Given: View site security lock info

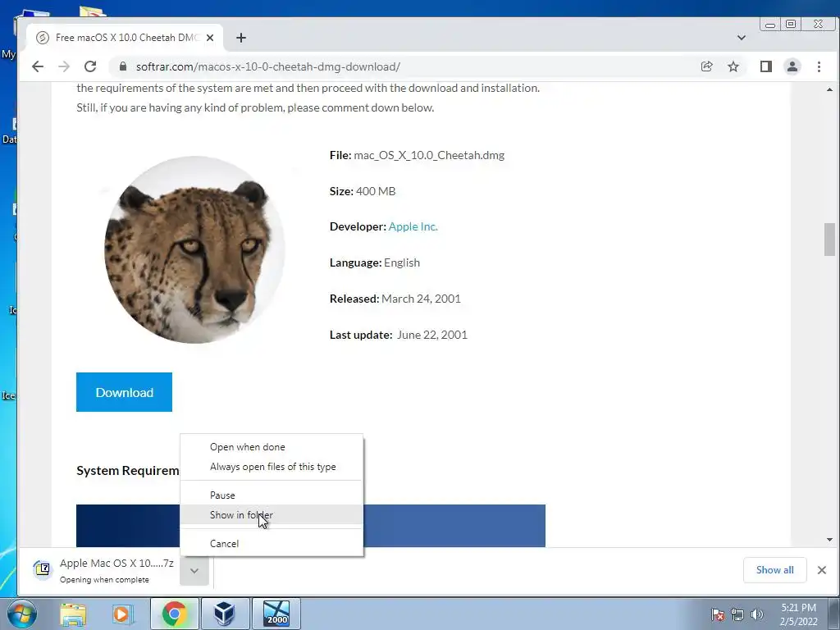Looking at the screenshot, I should (123, 66).
